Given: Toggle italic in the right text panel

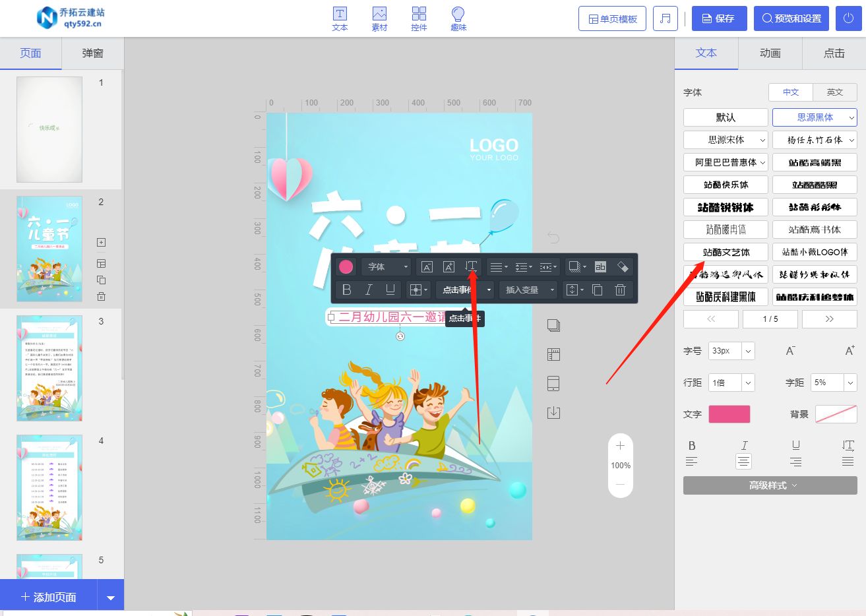Looking at the screenshot, I should point(744,446).
